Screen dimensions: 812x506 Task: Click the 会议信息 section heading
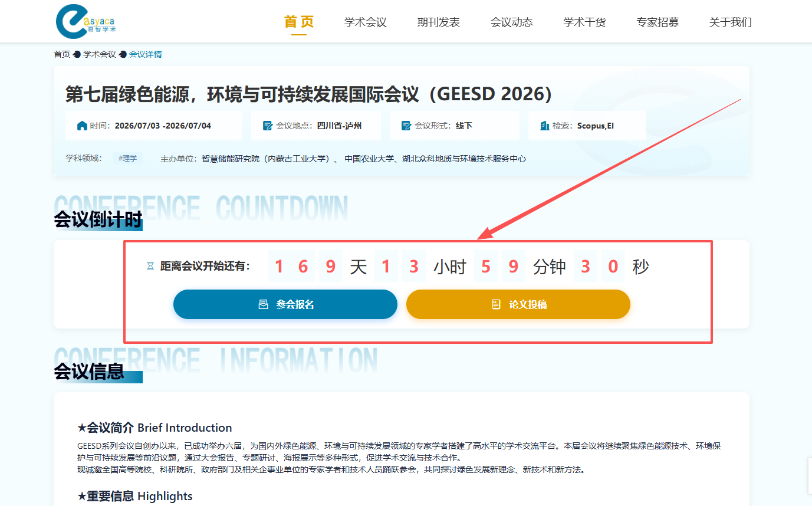tap(89, 372)
